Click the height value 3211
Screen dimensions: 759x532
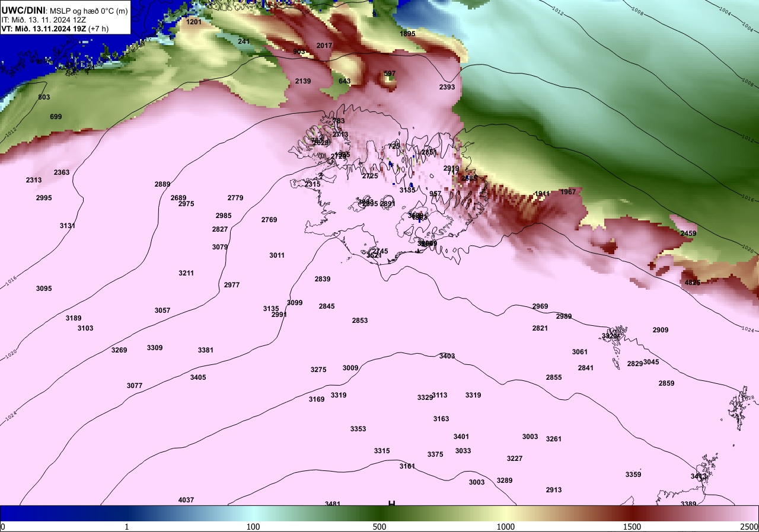[186, 273]
